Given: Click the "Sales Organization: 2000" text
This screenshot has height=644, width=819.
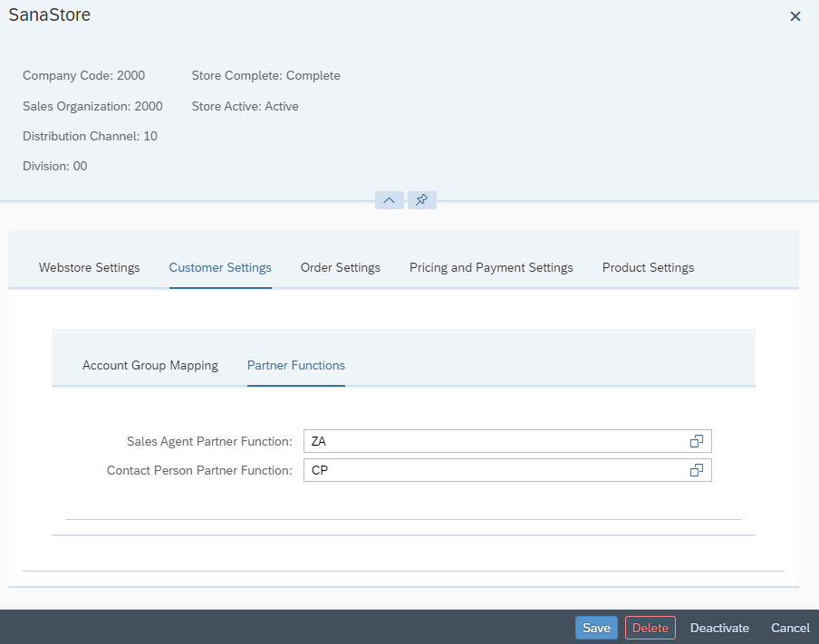Looking at the screenshot, I should [x=92, y=107].
